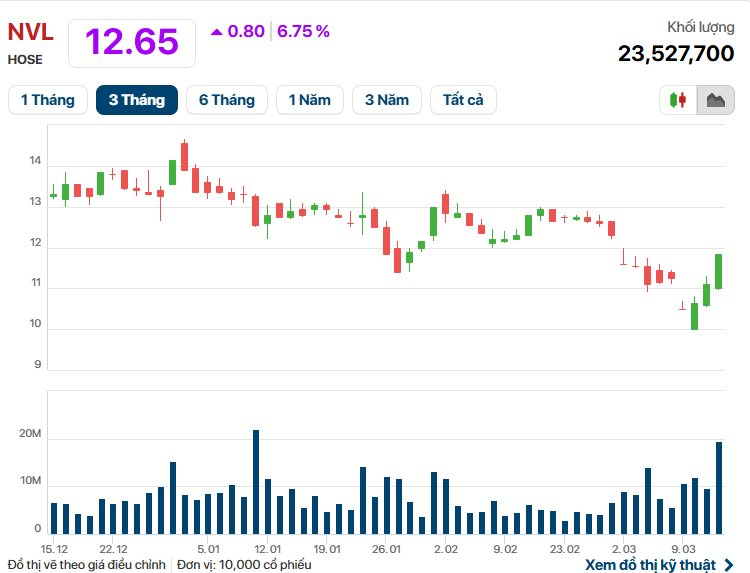
Task: Click the 6.75% change percentage
Action: (x=303, y=31)
